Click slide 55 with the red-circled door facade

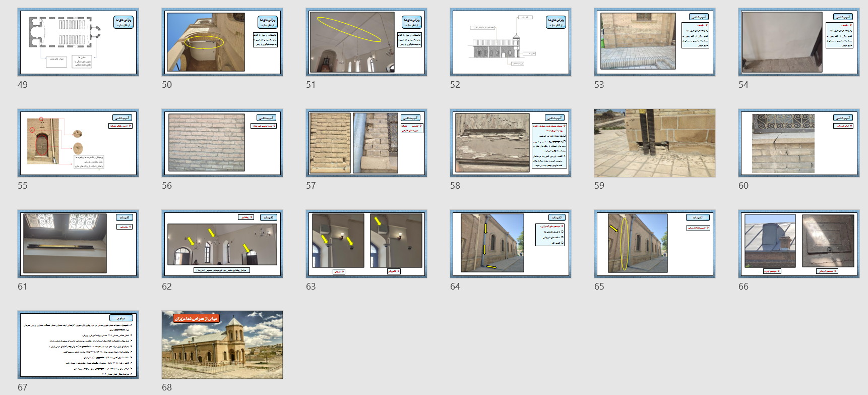tap(78, 143)
